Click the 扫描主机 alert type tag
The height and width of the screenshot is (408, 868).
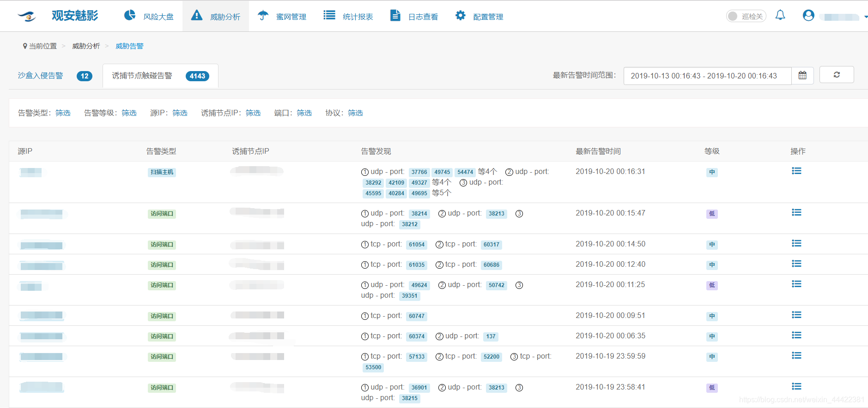click(x=162, y=172)
